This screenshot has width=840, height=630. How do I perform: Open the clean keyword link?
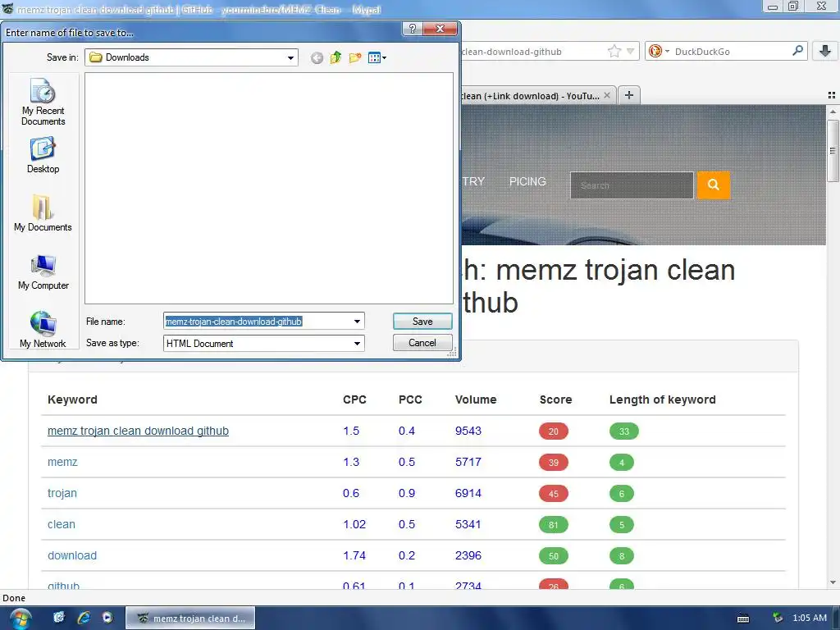(62, 524)
